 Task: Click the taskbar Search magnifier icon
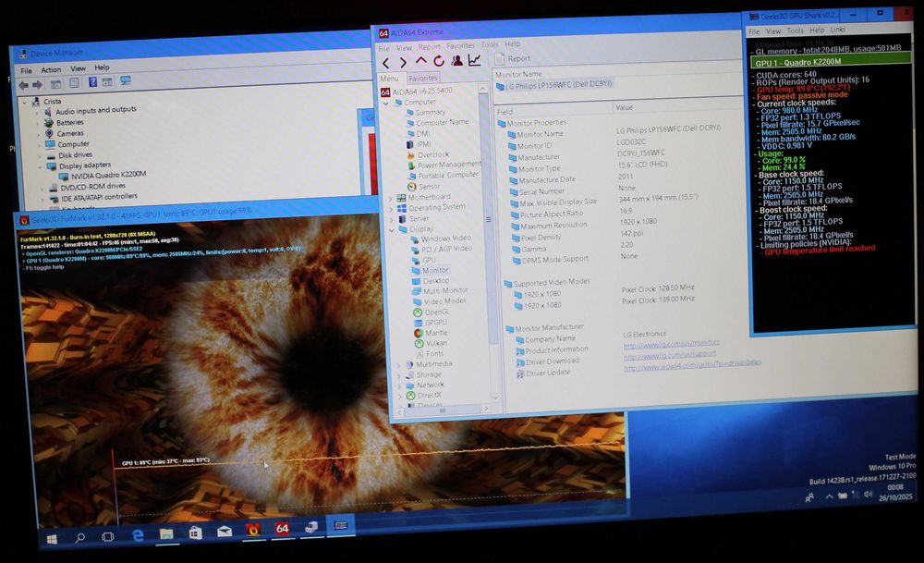pos(79,538)
